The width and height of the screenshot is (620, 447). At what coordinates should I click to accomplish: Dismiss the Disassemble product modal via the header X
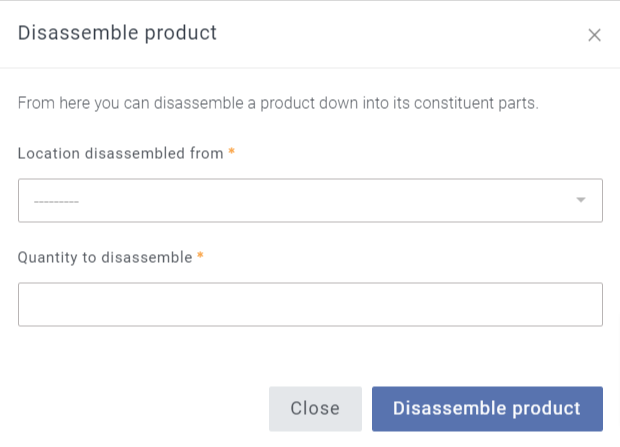[x=594, y=35]
